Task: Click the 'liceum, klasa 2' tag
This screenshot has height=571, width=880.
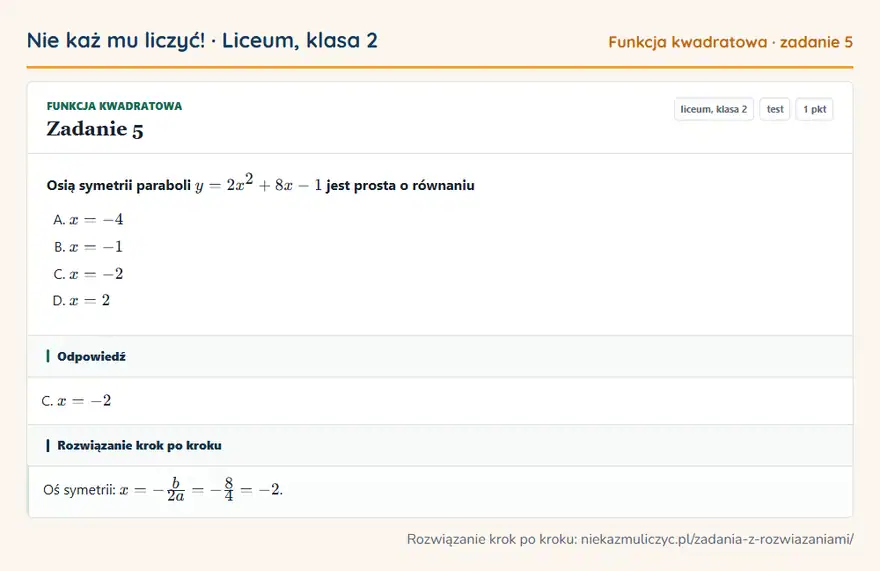Action: tap(713, 109)
